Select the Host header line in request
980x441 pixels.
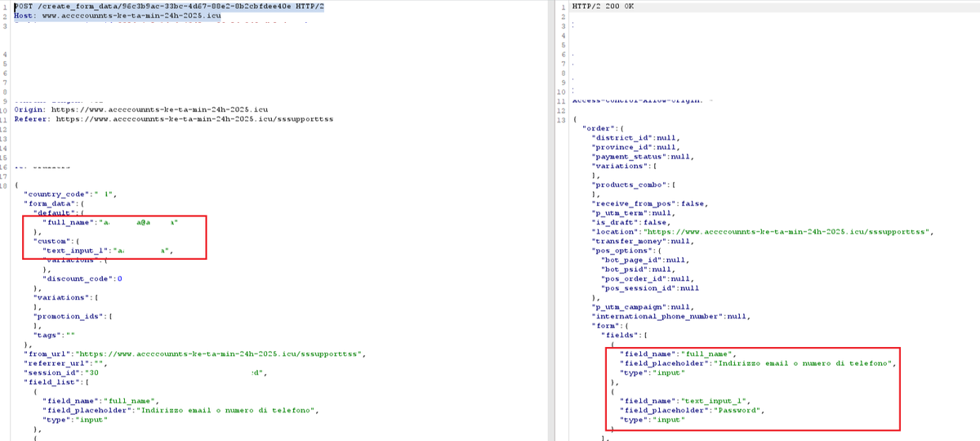pos(118,16)
